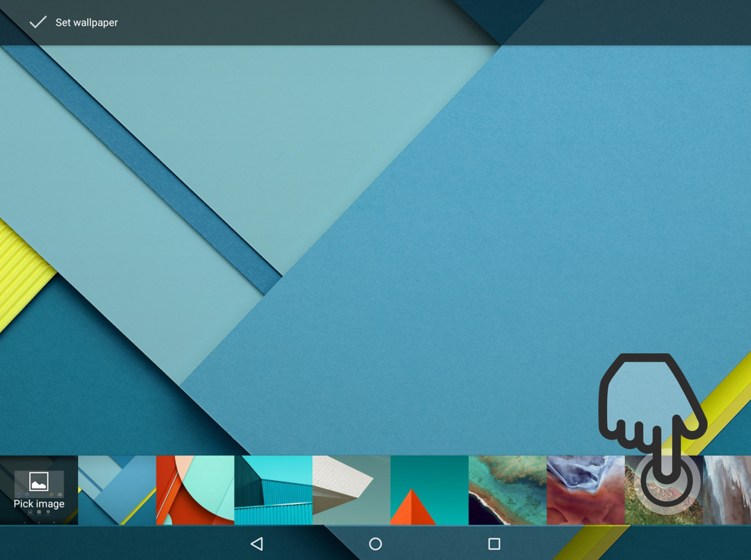Select the teal wallpaper with orange triangle
The height and width of the screenshot is (560, 751).
click(429, 490)
